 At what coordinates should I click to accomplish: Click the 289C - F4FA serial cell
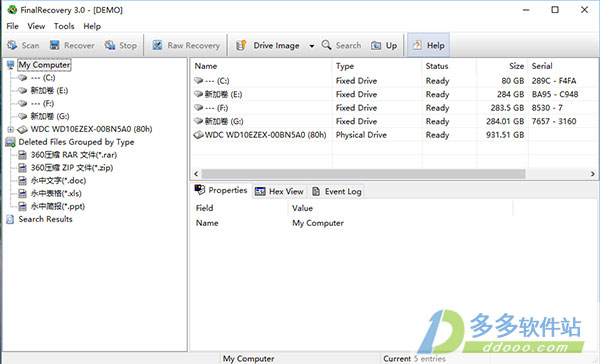[553, 81]
